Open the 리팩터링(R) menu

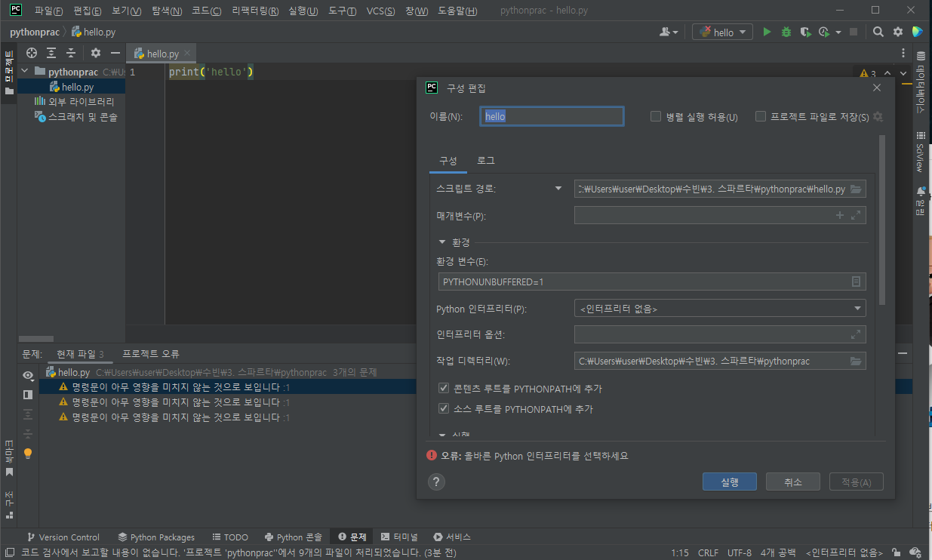[x=255, y=11]
